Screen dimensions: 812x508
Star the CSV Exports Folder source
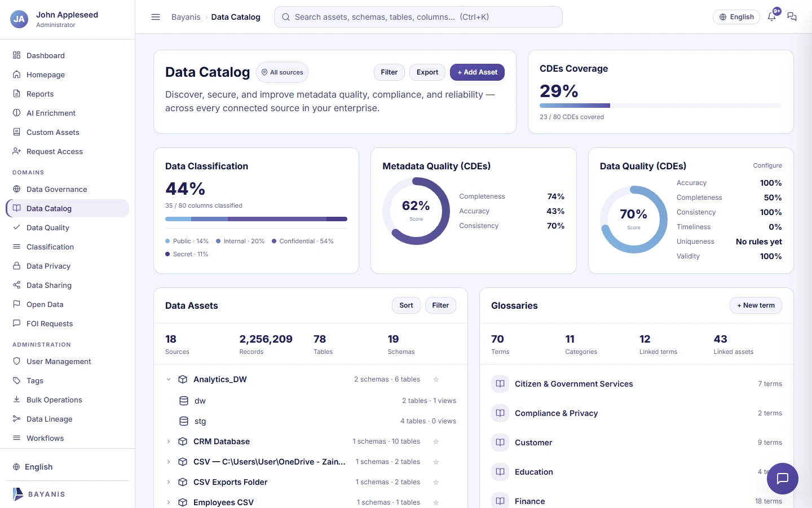click(436, 482)
